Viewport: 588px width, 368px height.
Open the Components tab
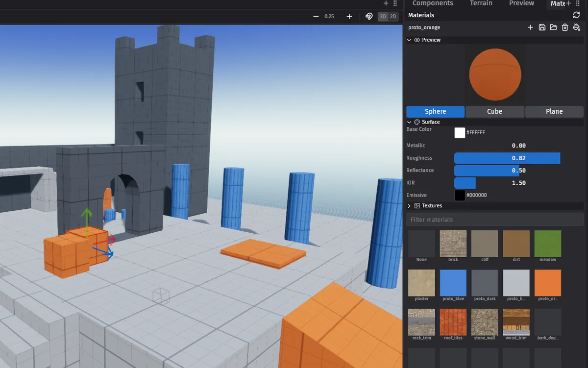pyautogui.click(x=433, y=3)
